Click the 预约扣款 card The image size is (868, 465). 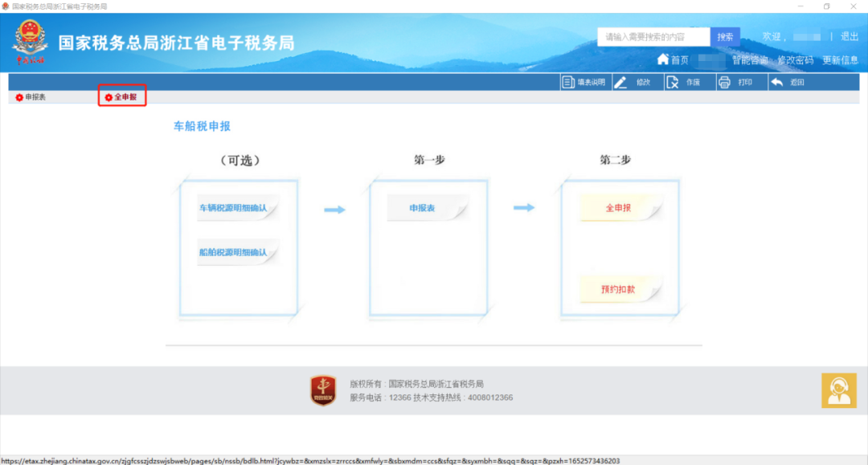(620, 289)
